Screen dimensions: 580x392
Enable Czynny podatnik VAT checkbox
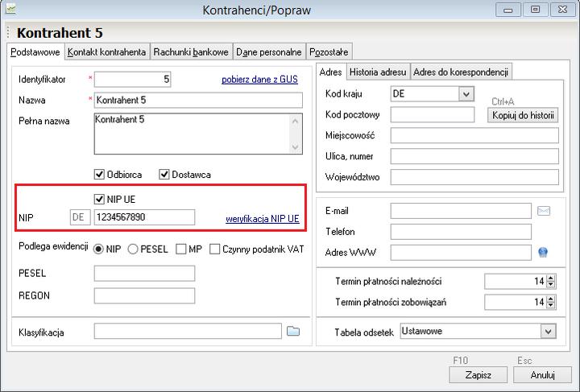(x=215, y=249)
